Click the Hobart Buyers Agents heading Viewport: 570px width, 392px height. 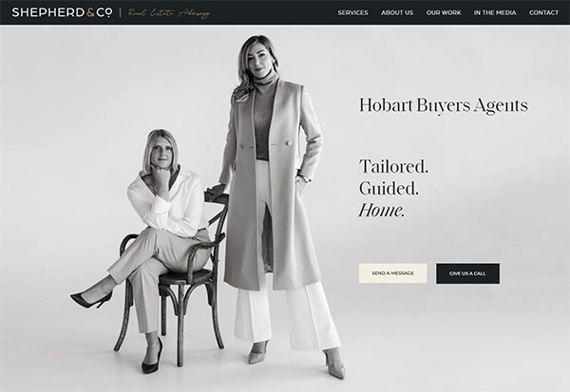pyautogui.click(x=444, y=105)
